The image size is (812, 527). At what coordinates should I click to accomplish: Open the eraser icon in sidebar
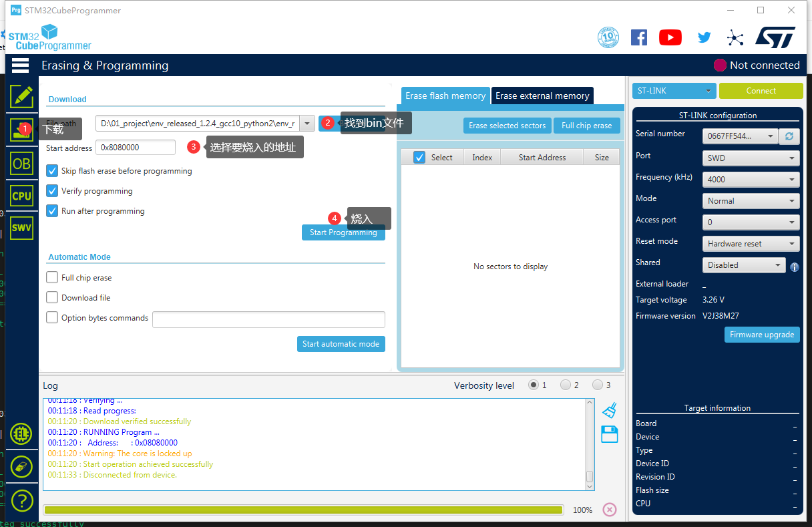pos(21,466)
